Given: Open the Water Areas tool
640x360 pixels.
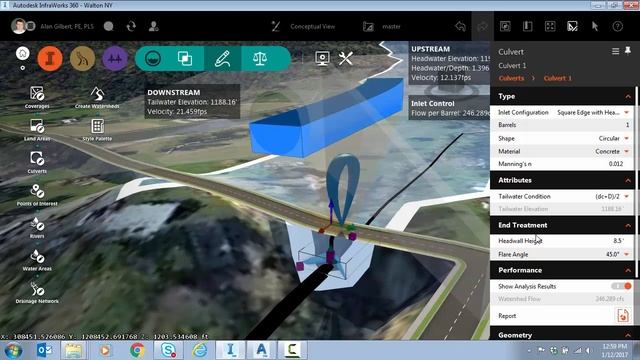Looking at the screenshot, I should (37, 260).
